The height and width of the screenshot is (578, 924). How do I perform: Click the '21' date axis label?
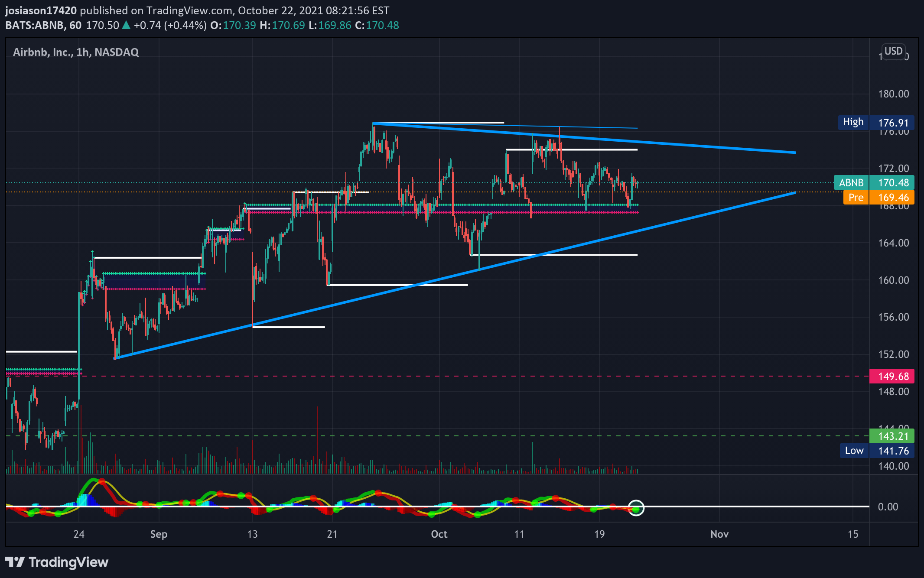click(x=332, y=534)
